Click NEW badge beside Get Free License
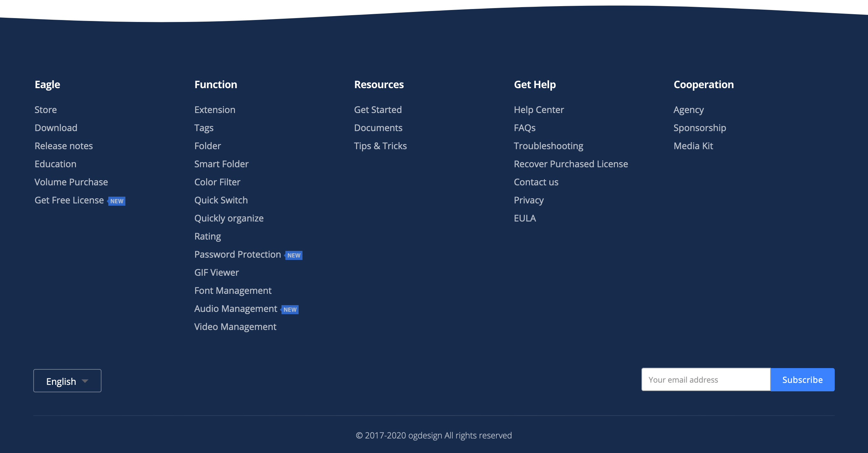The width and height of the screenshot is (868, 453). tap(117, 201)
